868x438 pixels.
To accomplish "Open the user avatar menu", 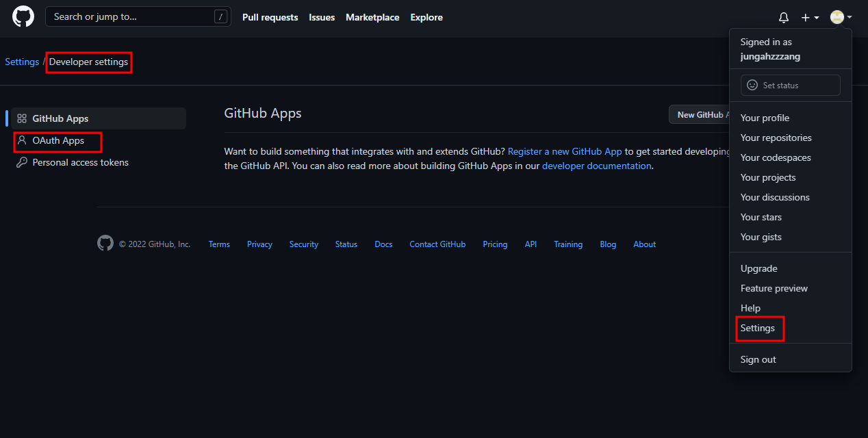I will [x=841, y=17].
